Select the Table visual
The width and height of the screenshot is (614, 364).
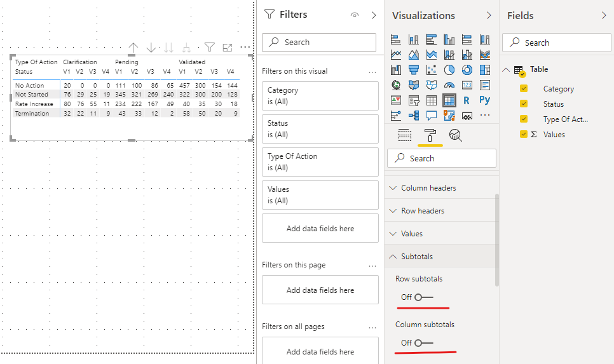coord(432,100)
